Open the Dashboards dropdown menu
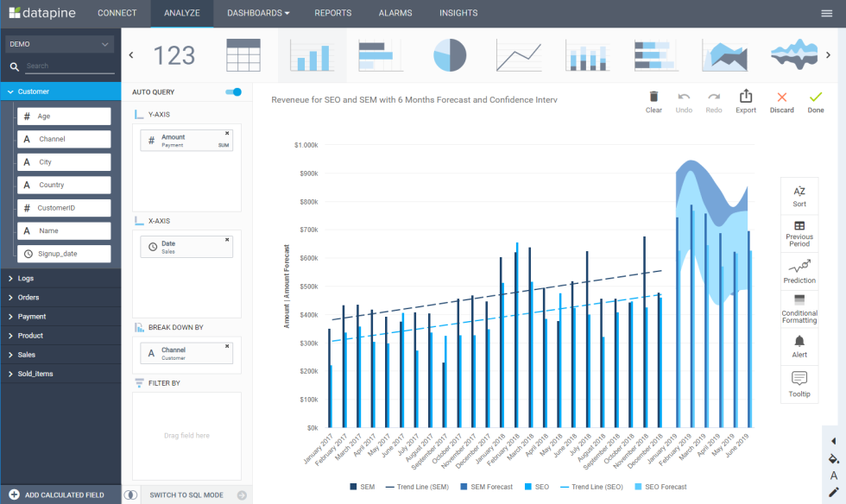 click(258, 13)
